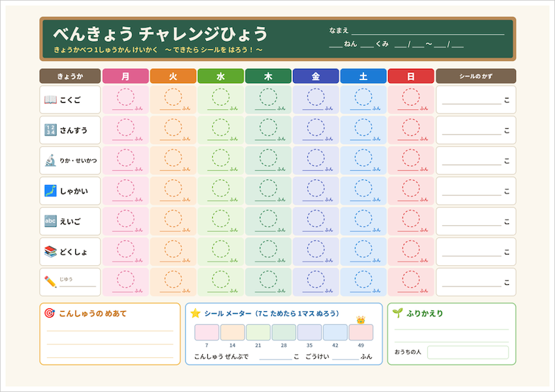Click the どくしょ sticker count line
The image size is (555, 392).
pyautogui.click(x=472, y=256)
